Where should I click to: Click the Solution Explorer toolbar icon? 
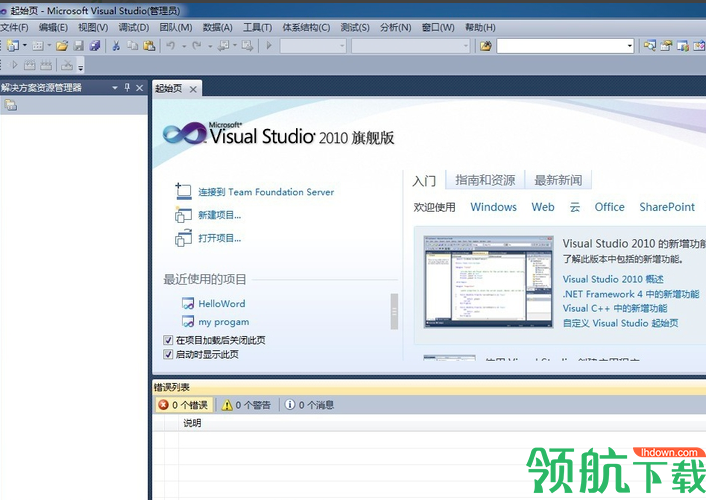coord(649,45)
